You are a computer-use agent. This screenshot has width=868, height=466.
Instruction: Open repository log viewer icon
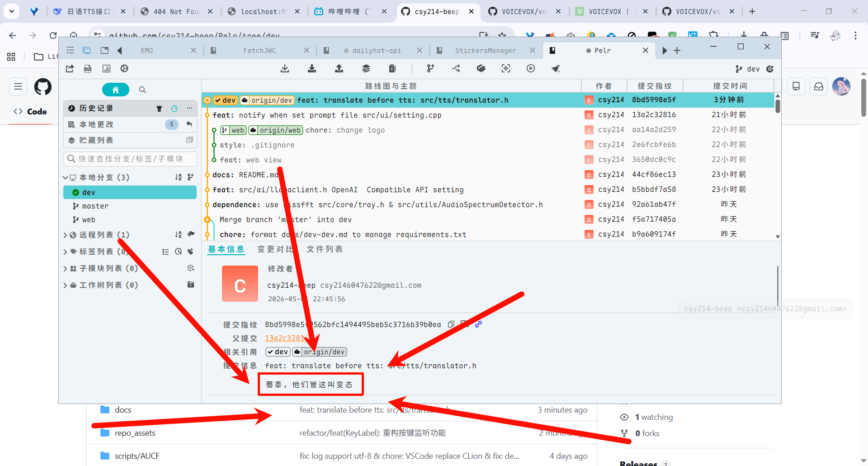click(88, 68)
